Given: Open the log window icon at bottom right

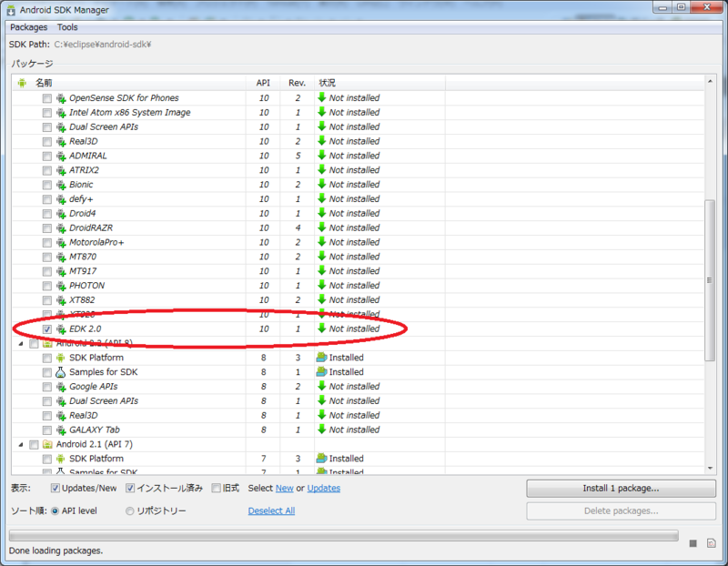Looking at the screenshot, I should click(711, 542).
